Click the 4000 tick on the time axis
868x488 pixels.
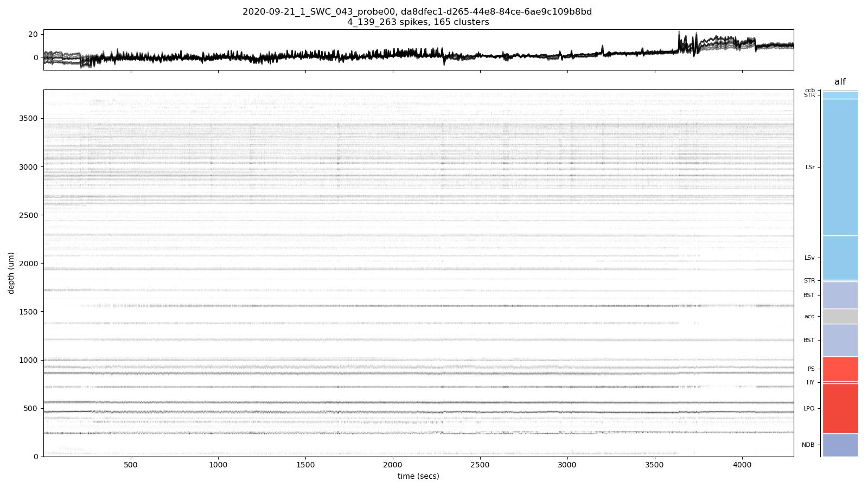coord(742,465)
